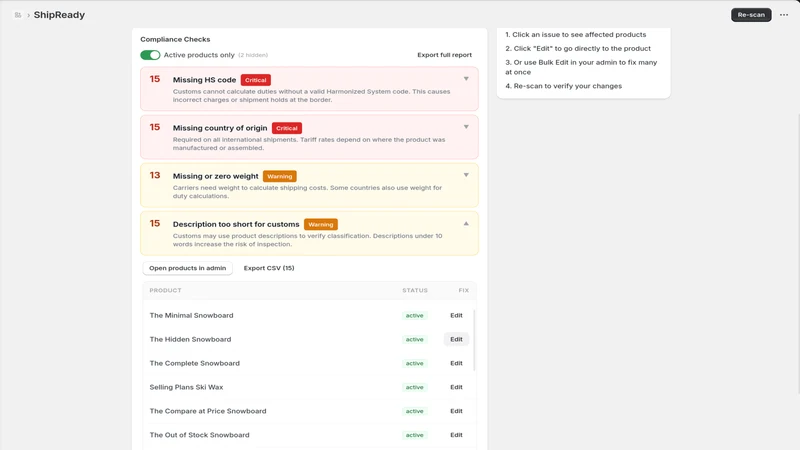The width and height of the screenshot is (800, 450).
Task: Edit The Out of Stock Snowboard
Action: (x=456, y=435)
